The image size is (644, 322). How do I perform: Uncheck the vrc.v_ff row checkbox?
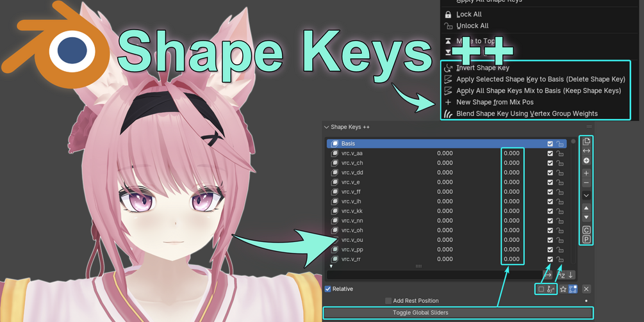550,192
